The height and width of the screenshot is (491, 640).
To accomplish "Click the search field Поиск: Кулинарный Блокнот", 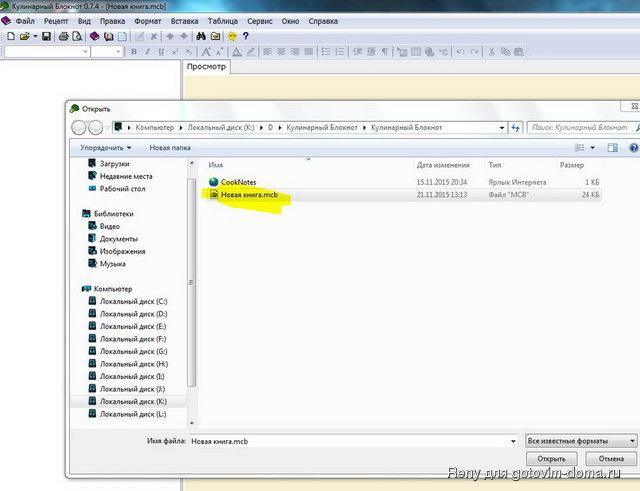I will (x=583, y=127).
